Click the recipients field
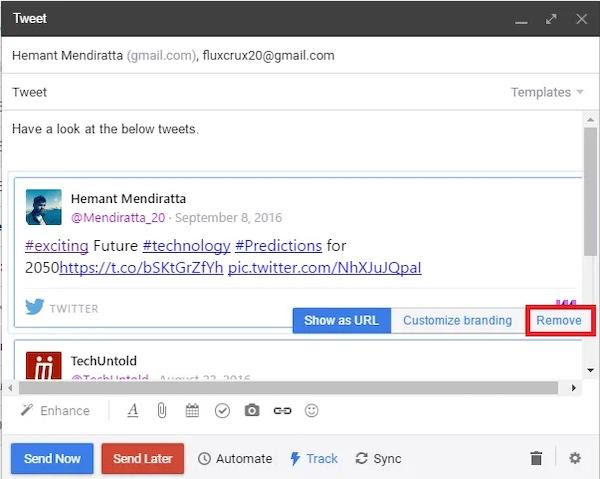 (x=298, y=55)
